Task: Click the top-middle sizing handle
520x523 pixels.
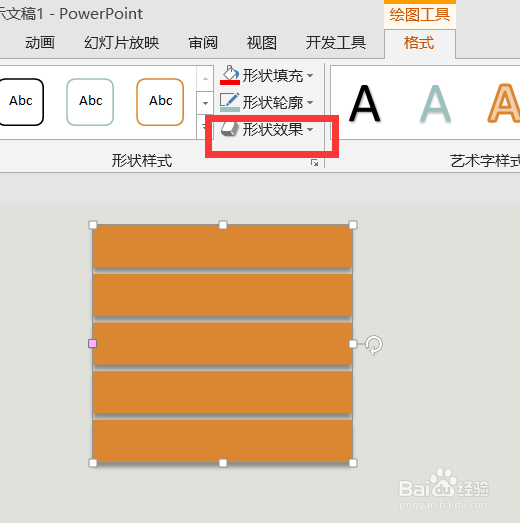Action: pos(223,225)
